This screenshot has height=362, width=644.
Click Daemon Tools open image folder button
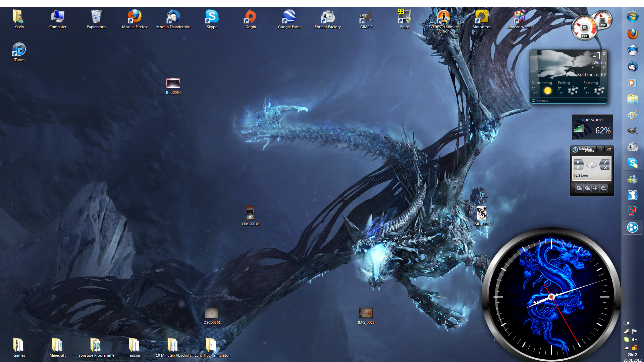[x=579, y=188]
